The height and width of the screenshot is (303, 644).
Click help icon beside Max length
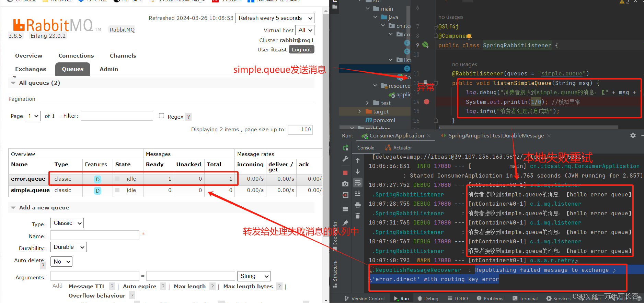click(212, 287)
